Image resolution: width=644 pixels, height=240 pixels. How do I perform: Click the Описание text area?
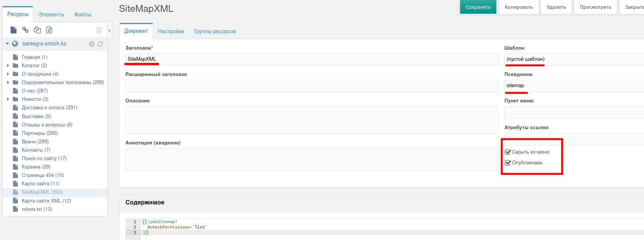[312, 120]
